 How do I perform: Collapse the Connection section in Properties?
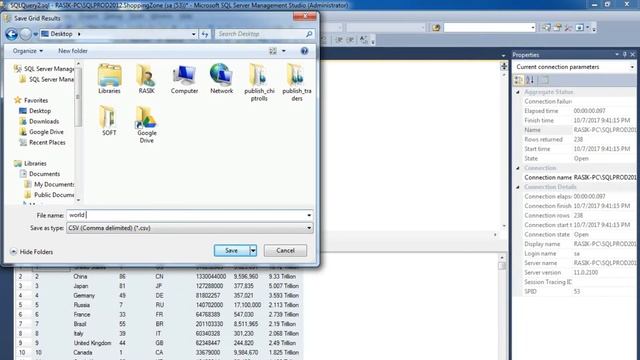tap(518, 168)
